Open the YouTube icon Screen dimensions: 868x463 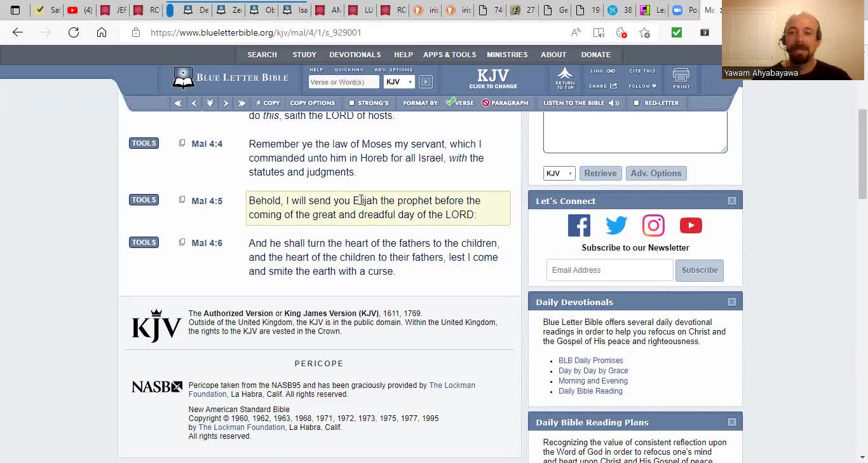691,226
